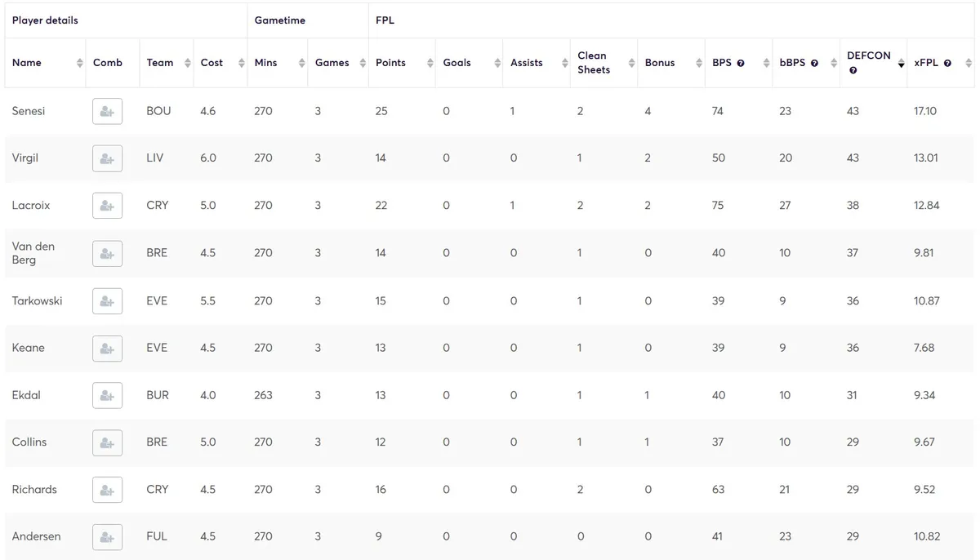Add Keane to comparison

click(107, 348)
